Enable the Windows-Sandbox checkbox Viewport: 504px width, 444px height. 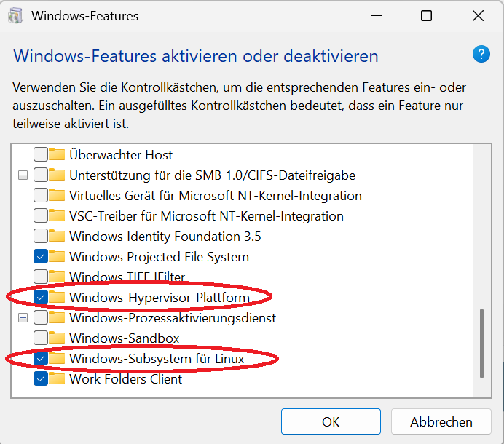pyautogui.click(x=41, y=338)
